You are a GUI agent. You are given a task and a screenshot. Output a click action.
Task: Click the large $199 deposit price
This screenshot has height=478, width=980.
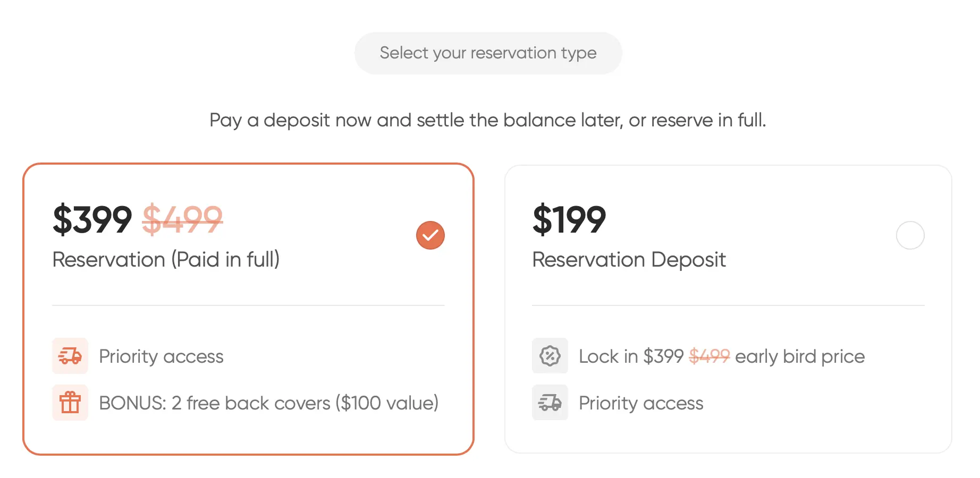click(569, 219)
